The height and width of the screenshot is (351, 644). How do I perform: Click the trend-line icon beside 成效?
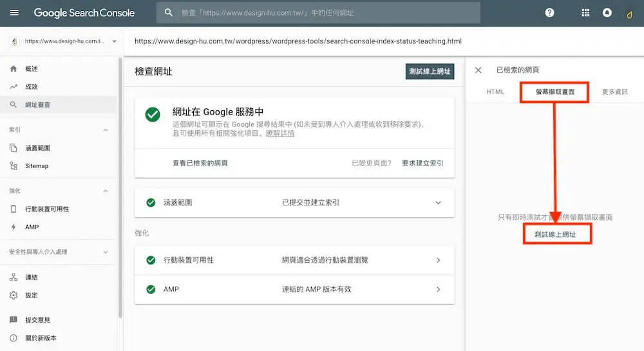click(x=14, y=86)
